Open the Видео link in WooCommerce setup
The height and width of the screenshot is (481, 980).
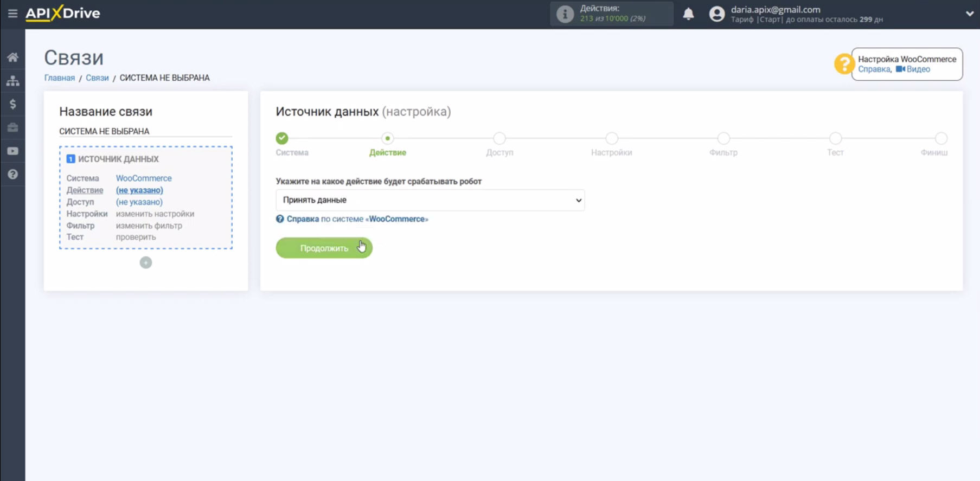[913, 69]
